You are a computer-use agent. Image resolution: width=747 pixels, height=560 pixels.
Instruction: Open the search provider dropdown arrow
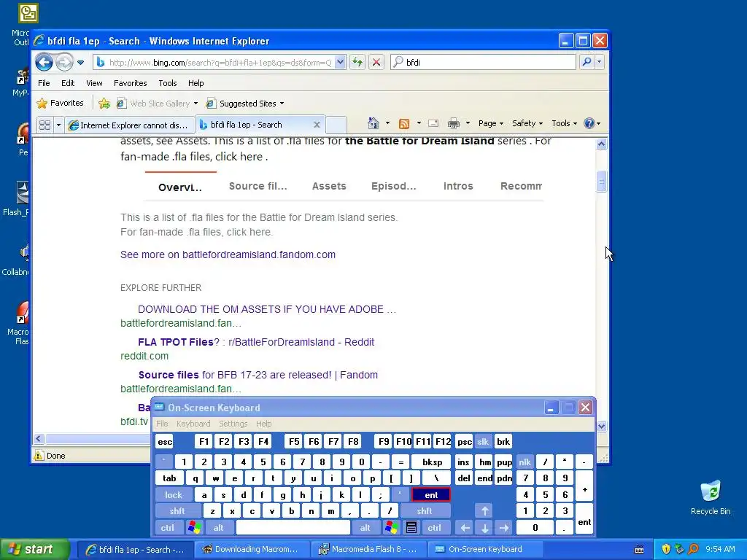(x=600, y=62)
